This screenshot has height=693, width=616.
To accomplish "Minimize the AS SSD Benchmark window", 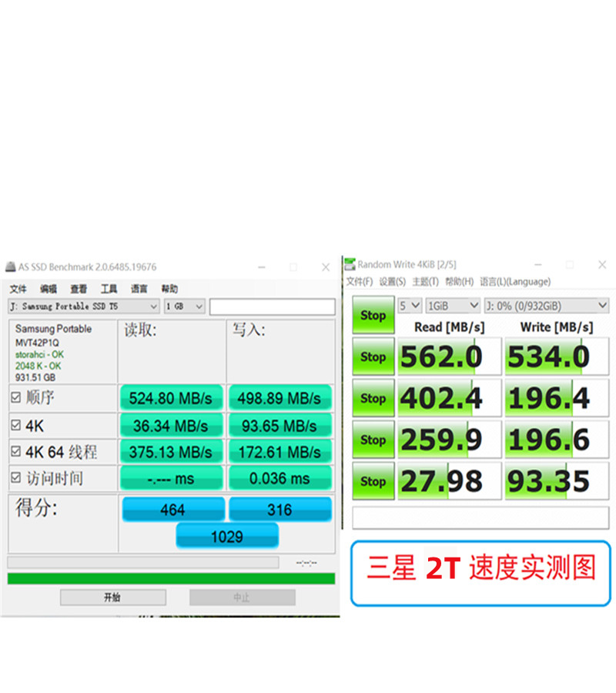I will pos(262,267).
